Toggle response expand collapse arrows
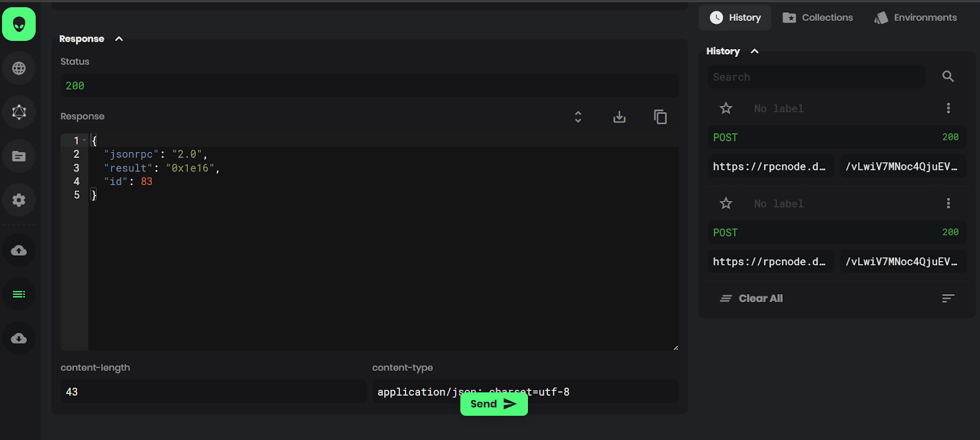This screenshot has width=980, height=440. [578, 116]
